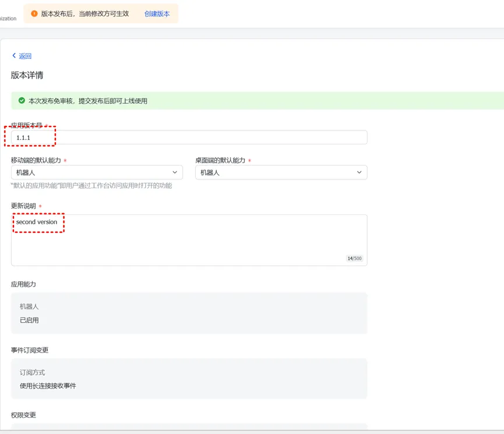The image size is (504, 434).
Task: Click the 事件订阅变更 section heading
Action: click(30, 350)
